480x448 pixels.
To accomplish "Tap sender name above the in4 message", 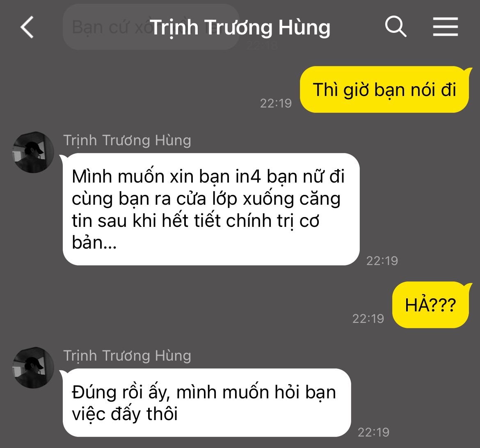I will [x=127, y=141].
